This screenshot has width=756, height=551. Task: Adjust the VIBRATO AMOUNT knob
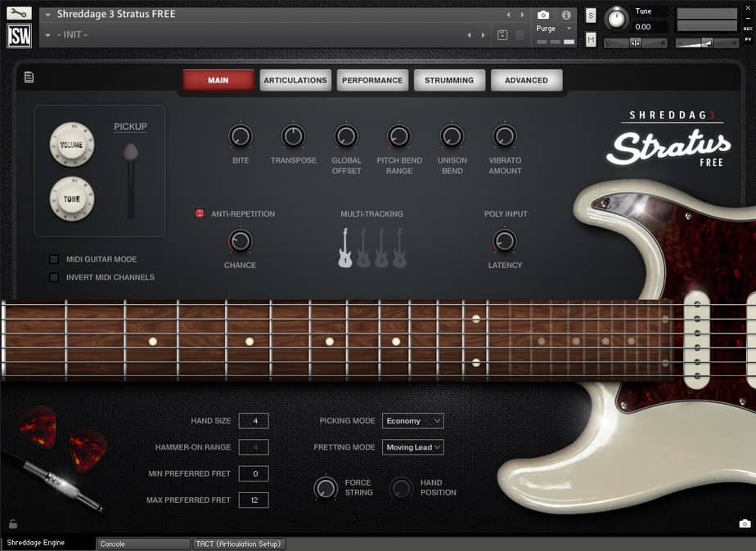[x=505, y=137]
